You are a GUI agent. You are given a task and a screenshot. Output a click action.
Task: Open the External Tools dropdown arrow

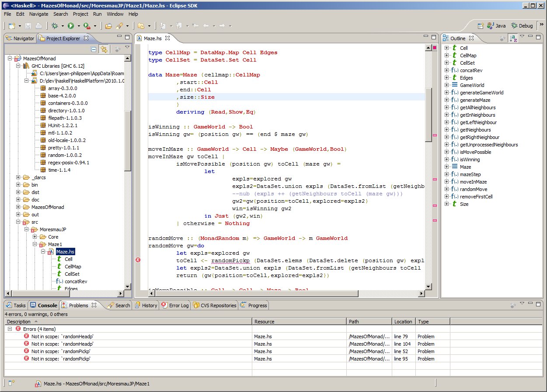(95, 26)
